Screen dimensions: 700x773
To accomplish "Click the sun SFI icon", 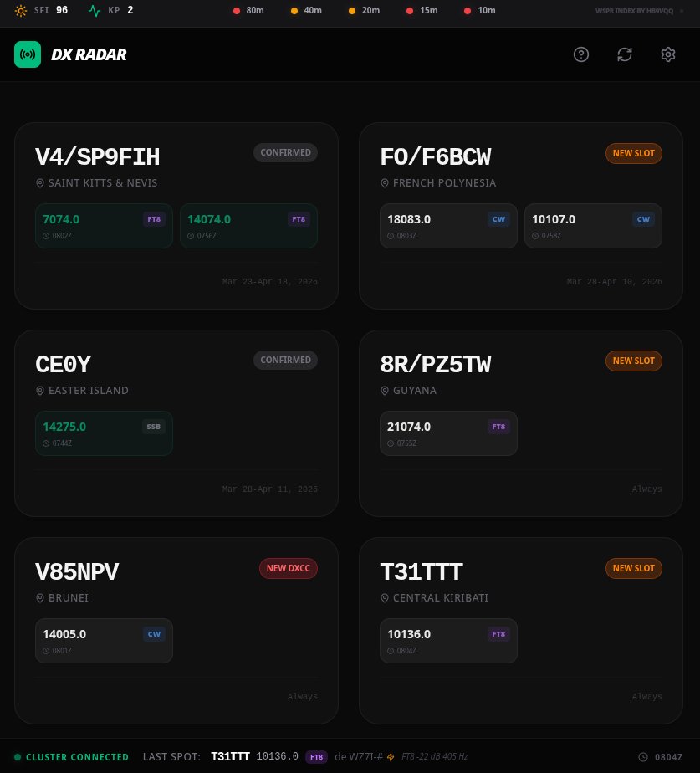I will (x=21, y=10).
